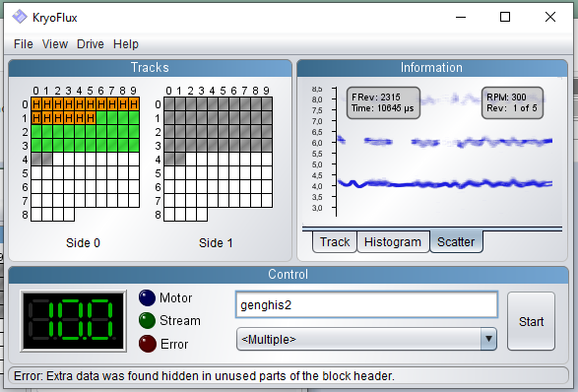Open the Drive menu

[91, 44]
